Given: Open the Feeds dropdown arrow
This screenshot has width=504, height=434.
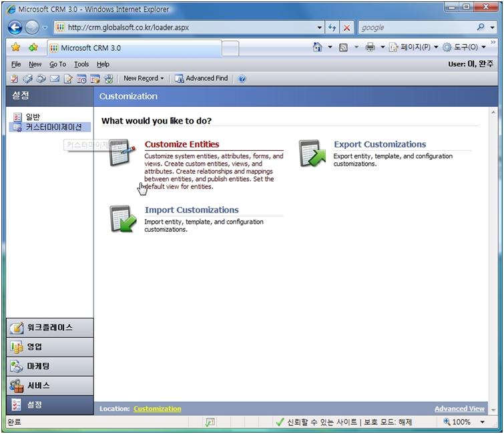Looking at the screenshot, I should (356, 47).
